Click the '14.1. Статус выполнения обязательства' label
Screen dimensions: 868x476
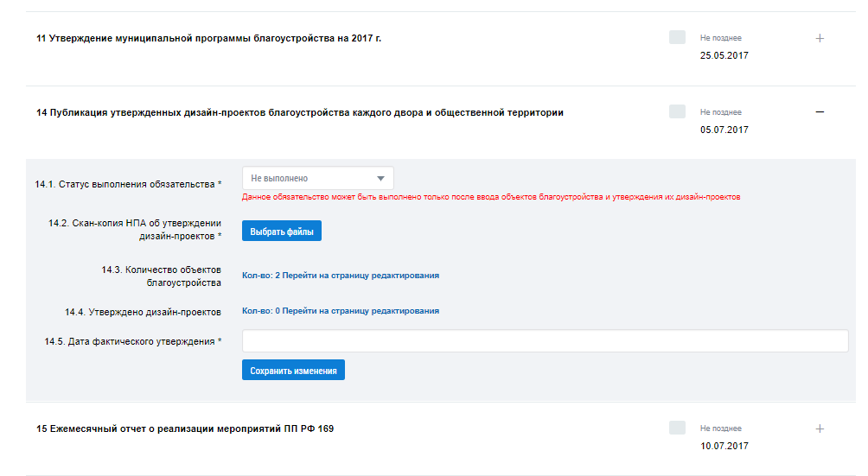point(128,184)
